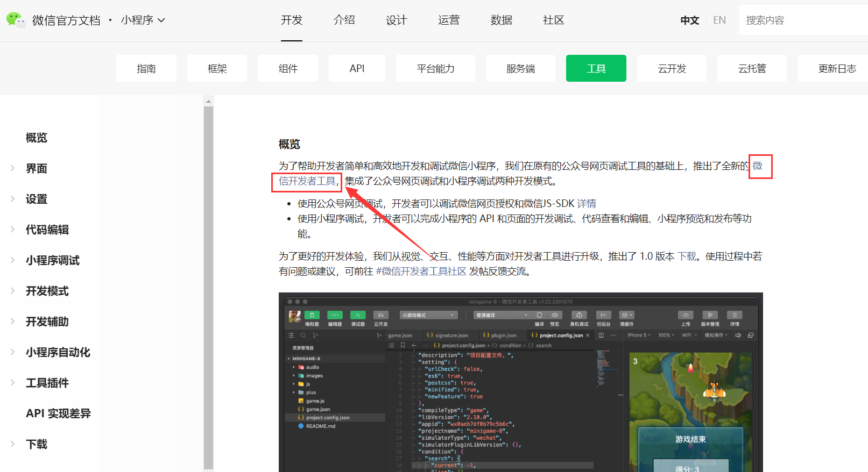This screenshot has width=868, height=472.
Task: Switch language to EN
Action: [x=719, y=20]
